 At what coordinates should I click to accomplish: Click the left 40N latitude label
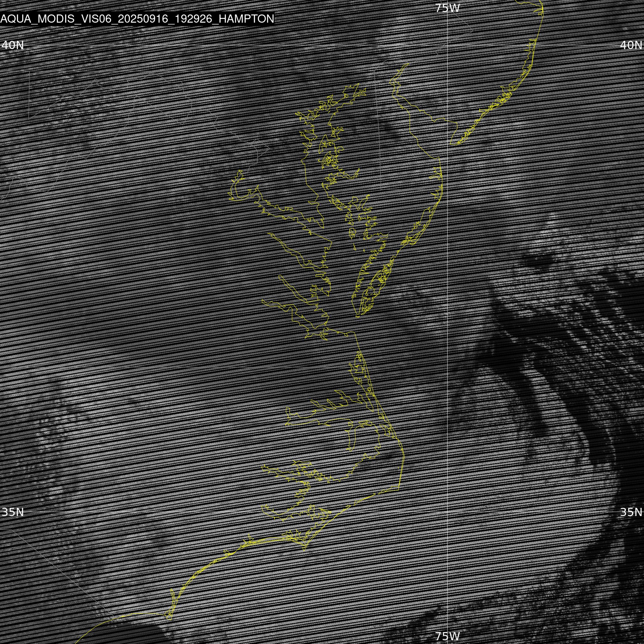coord(13,45)
